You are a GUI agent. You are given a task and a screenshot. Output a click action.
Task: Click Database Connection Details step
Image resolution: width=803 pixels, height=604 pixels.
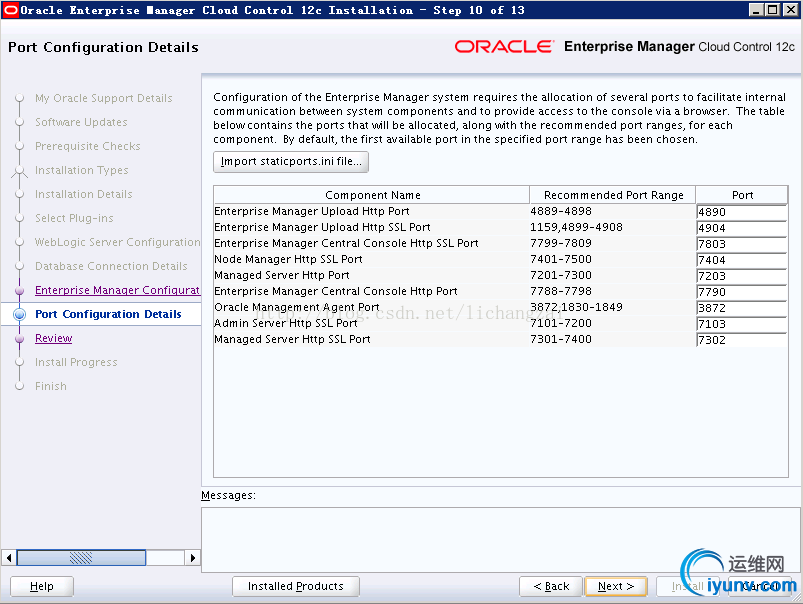[x=111, y=266]
